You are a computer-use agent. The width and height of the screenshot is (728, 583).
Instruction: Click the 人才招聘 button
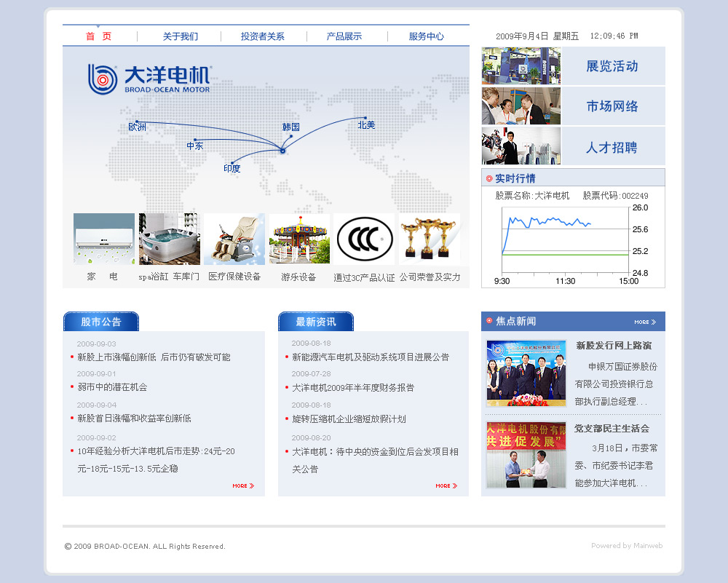click(x=612, y=146)
